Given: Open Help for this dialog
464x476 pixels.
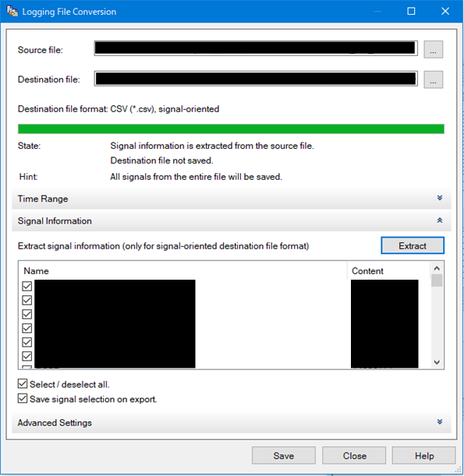Looking at the screenshot, I should (x=424, y=456).
